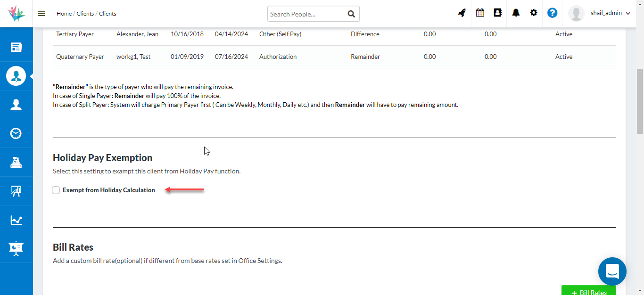
Task: Open the address book contacts icon
Action: click(x=497, y=13)
